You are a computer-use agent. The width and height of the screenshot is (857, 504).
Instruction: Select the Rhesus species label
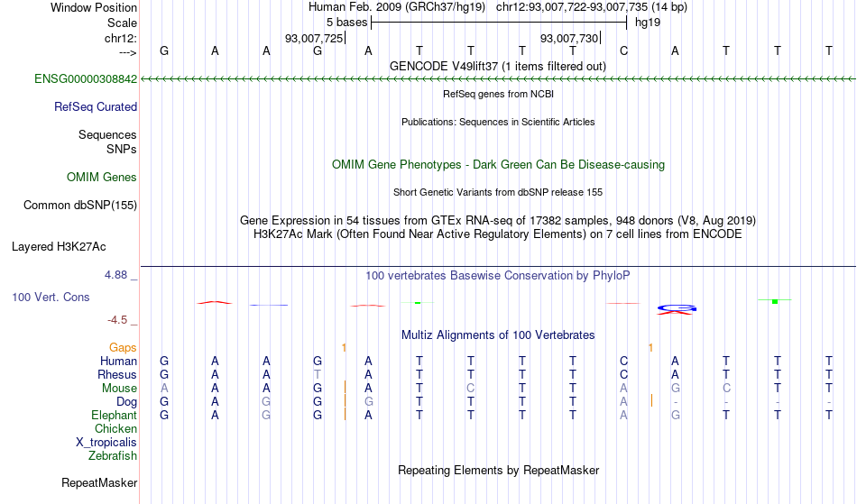(117, 375)
